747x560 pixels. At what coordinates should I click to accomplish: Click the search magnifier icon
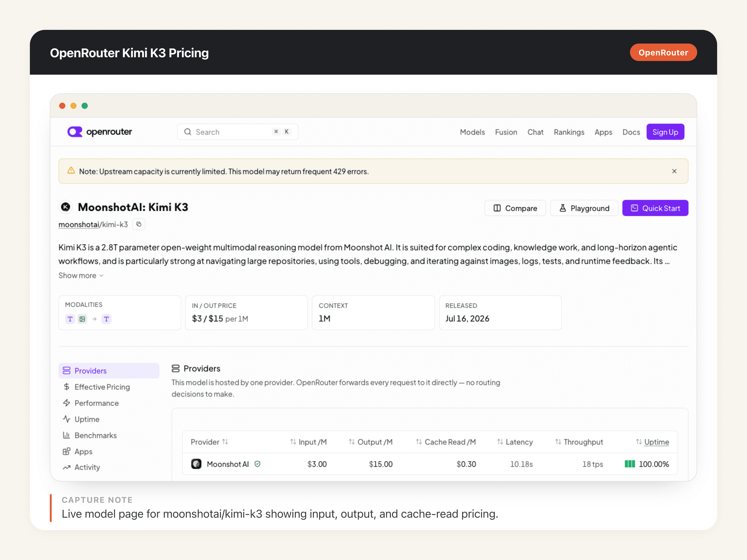(187, 132)
